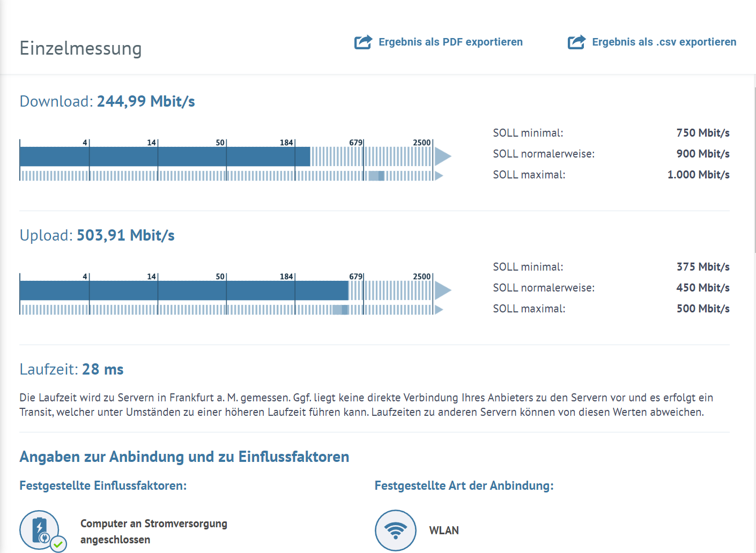Image resolution: width=756 pixels, height=553 pixels.
Task: Click the PDF export share icon
Action: pos(363,42)
